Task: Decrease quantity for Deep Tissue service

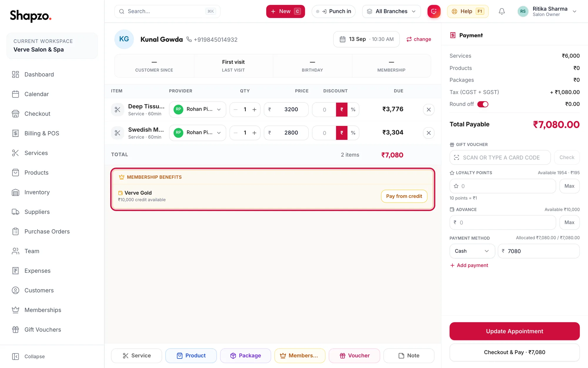Action: tap(235, 110)
